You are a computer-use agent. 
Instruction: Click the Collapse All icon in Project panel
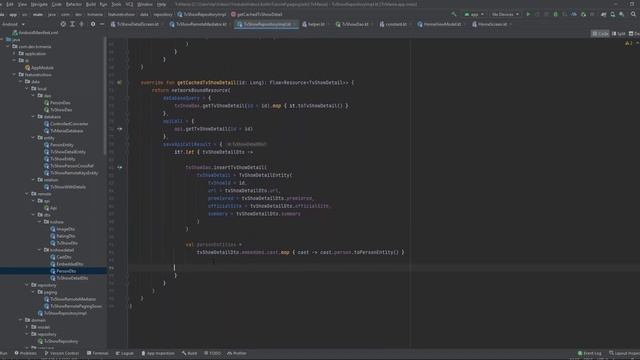click(x=81, y=24)
